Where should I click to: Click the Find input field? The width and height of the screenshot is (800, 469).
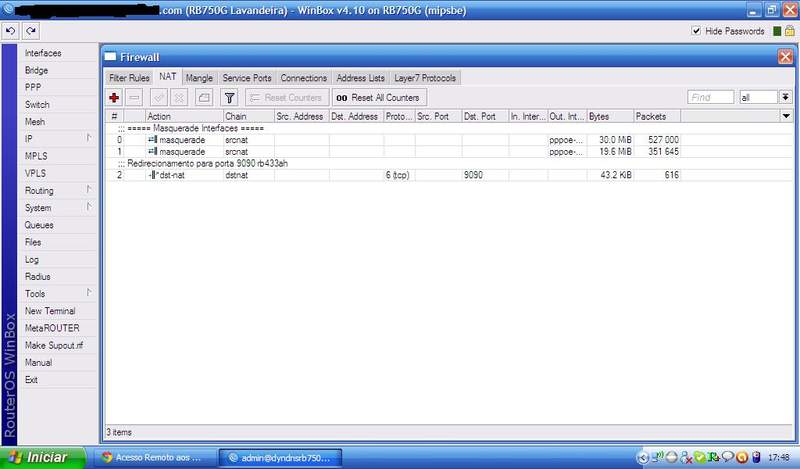point(710,97)
